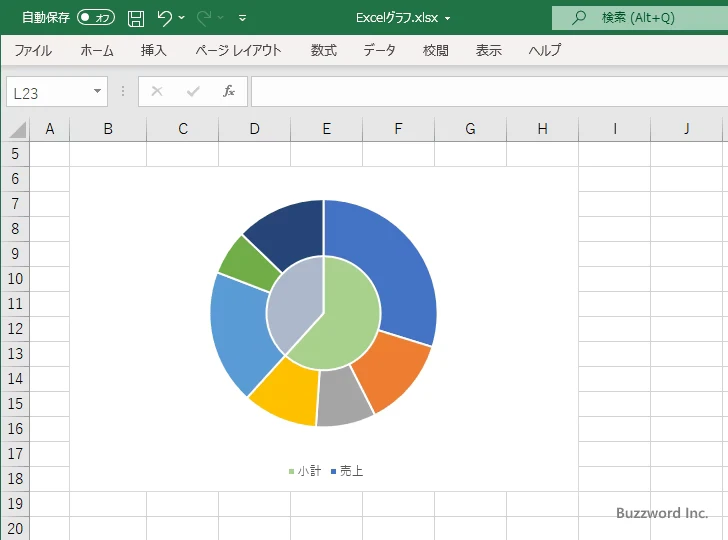Click the Undo arrow icon
Image resolution: width=728 pixels, height=540 pixels.
(164, 18)
